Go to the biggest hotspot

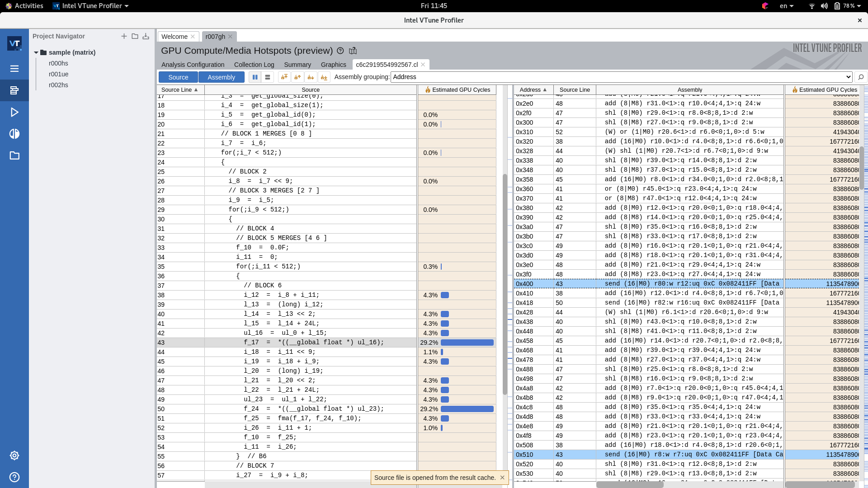click(x=284, y=77)
